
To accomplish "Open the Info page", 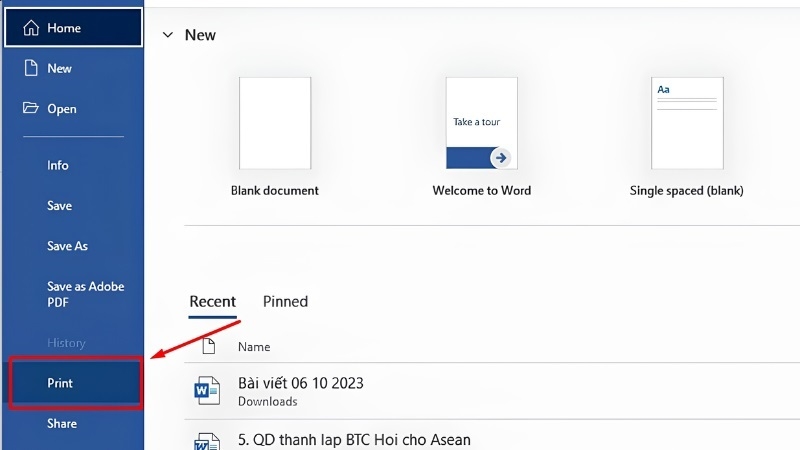I will [x=73, y=165].
